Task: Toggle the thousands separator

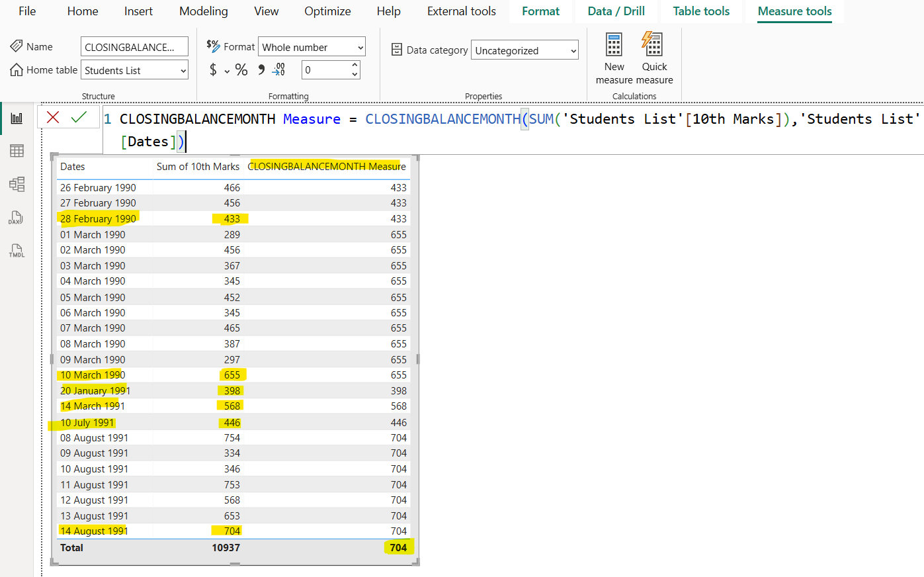Action: 260,69
